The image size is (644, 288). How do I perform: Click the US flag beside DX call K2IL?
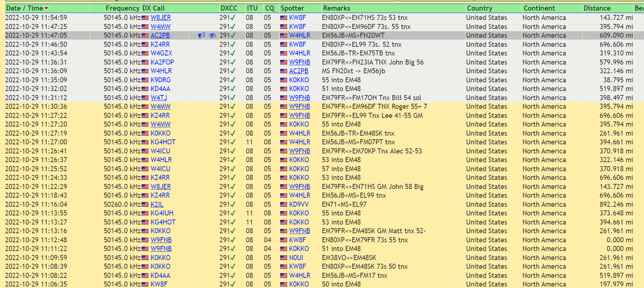(145, 204)
